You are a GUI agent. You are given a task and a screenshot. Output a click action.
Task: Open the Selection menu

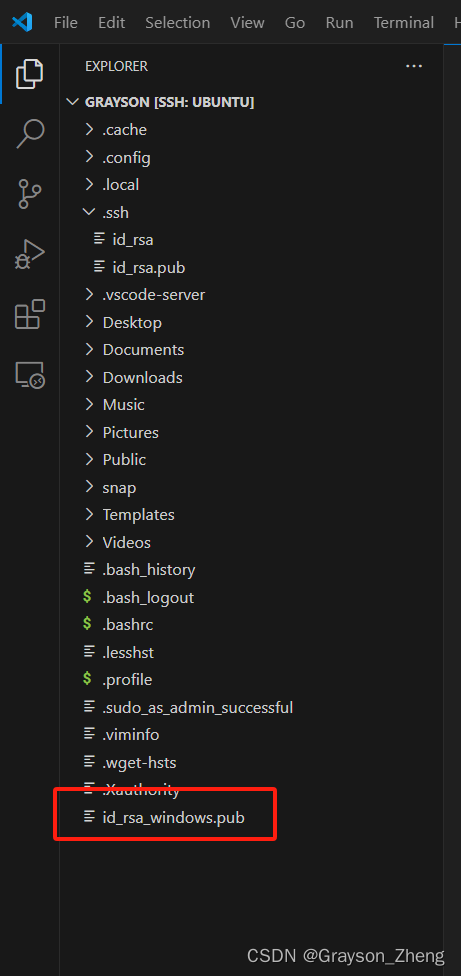tap(177, 22)
